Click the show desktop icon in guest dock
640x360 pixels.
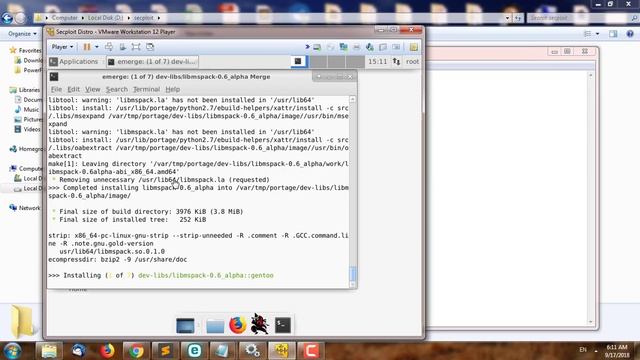185,326
